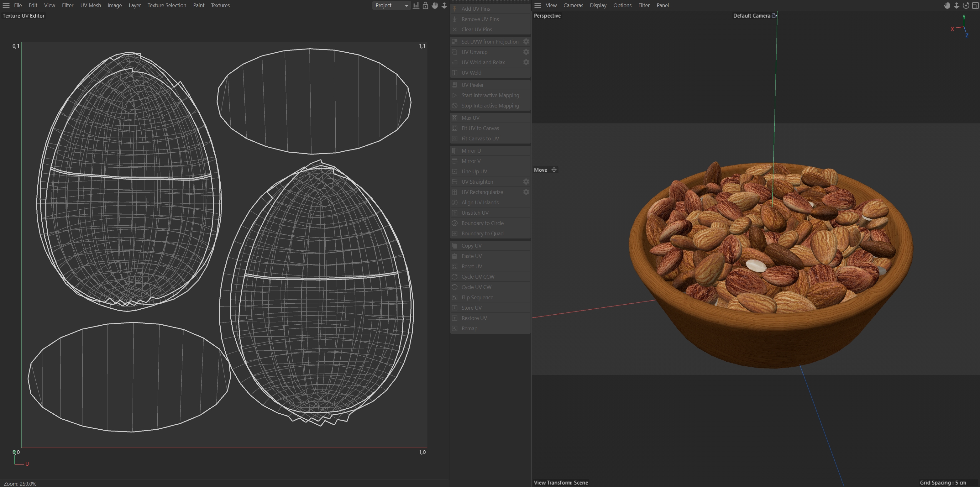
Task: Click the Move tool crosshair handle
Action: tap(554, 170)
